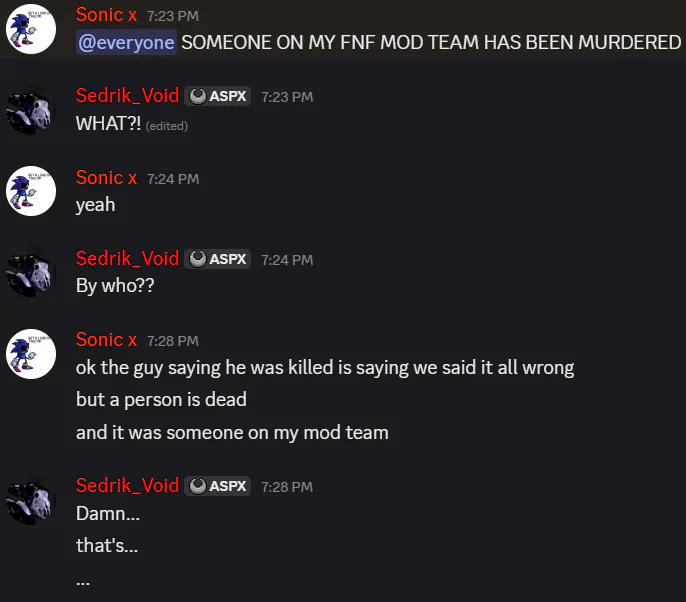Open Sonic x username above the @everyone message

click(x=106, y=15)
